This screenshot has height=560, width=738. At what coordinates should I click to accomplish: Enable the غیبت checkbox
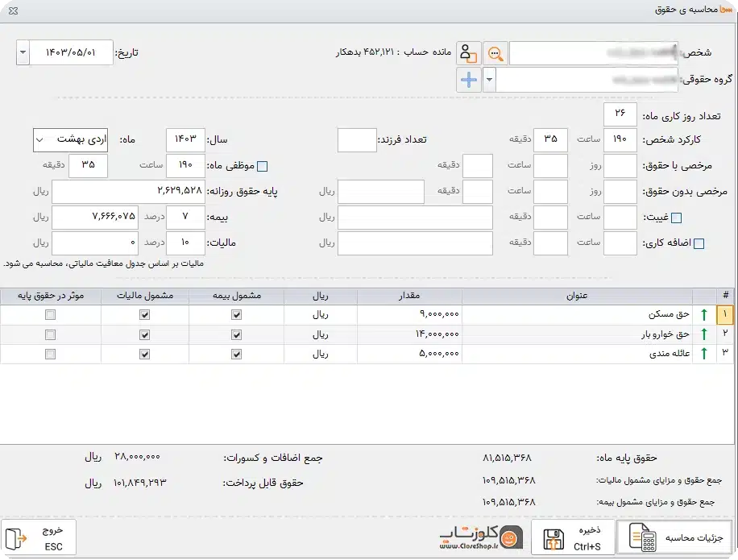click(x=676, y=218)
